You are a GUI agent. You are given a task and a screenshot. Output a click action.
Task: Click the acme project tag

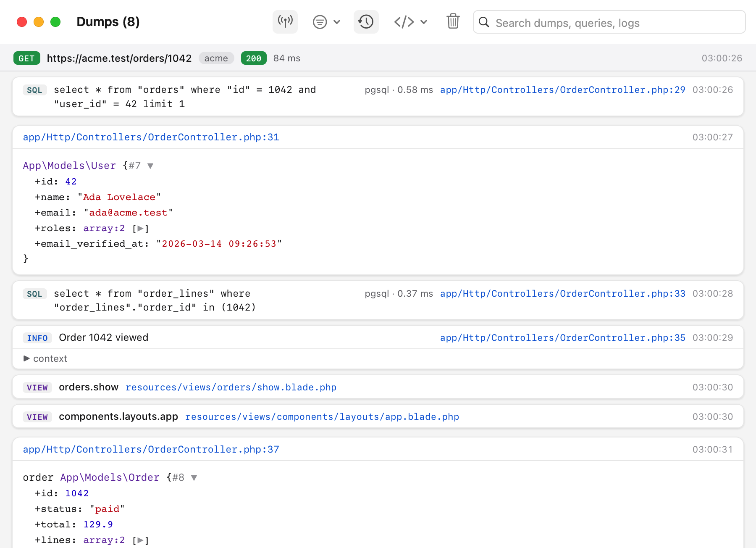[x=216, y=58]
